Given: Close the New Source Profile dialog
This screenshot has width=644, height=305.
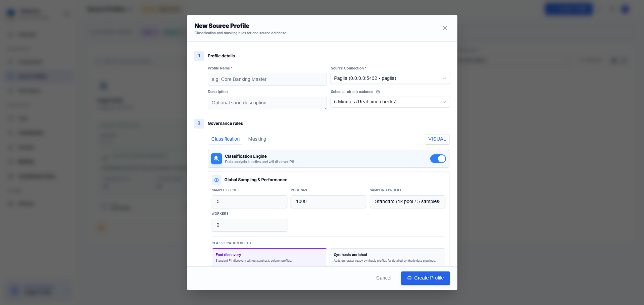Looking at the screenshot, I should 445,28.
